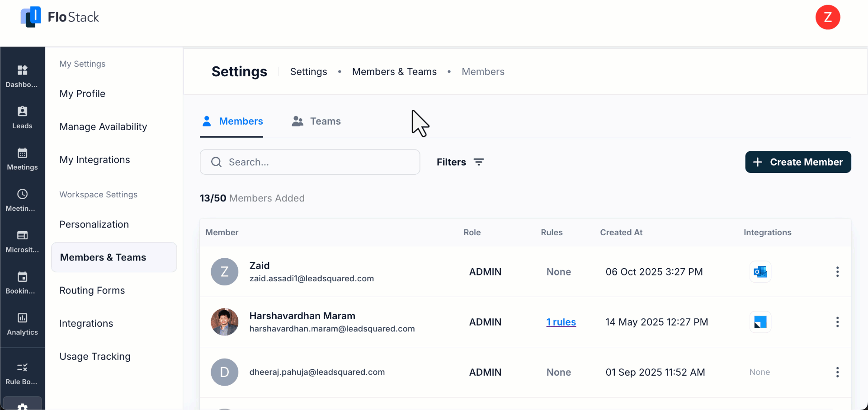Open the Leads section in the sidebar
Screen dimensions: 868x410
click(x=22, y=117)
